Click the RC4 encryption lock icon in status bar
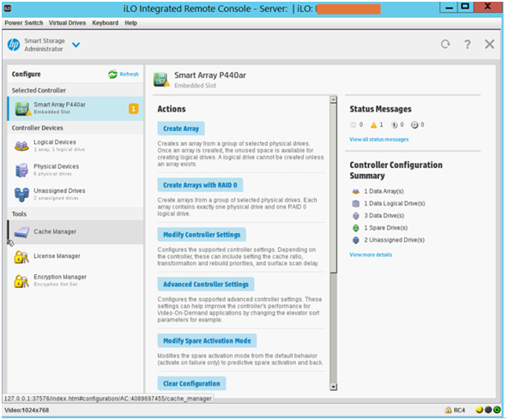 click(449, 411)
